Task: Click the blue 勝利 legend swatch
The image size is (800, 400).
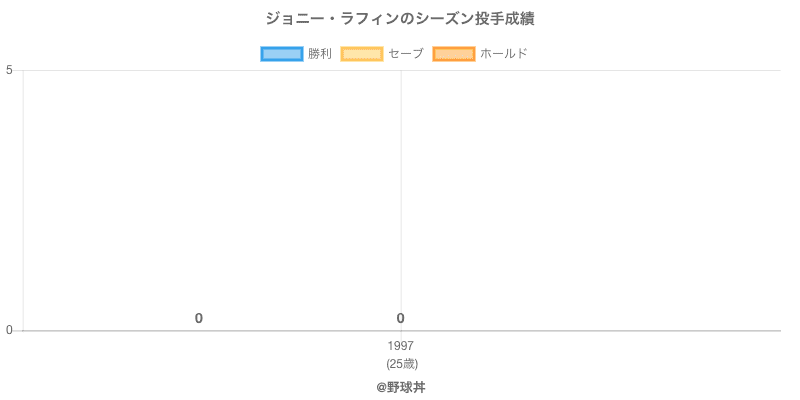Action: [x=281, y=53]
